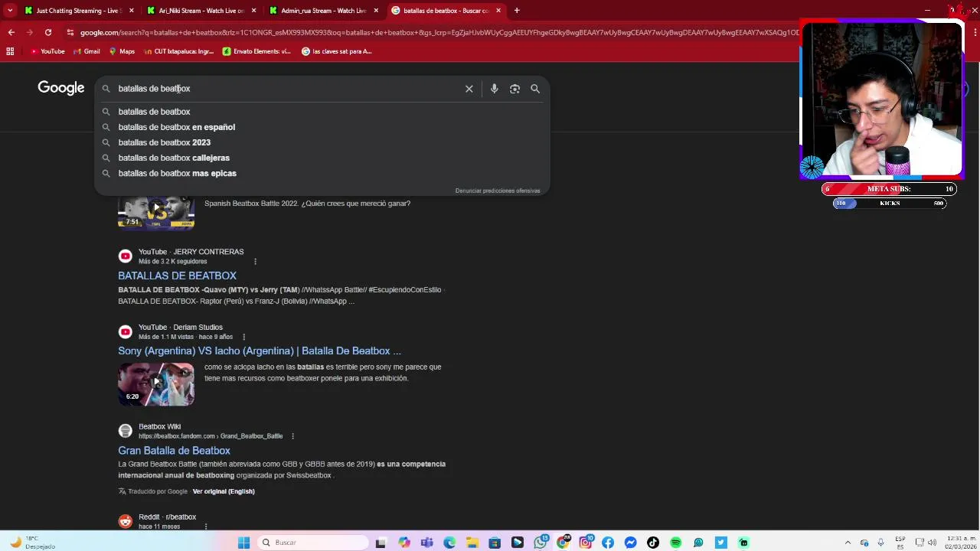Close the Ari_Niki Stream tab
The width and height of the screenshot is (980, 551).
click(254, 11)
